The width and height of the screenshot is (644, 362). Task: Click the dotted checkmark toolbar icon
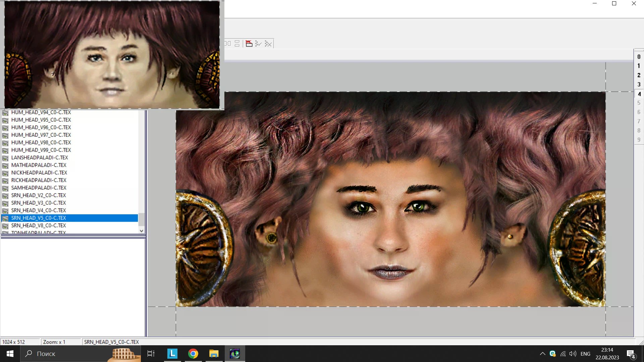pyautogui.click(x=258, y=44)
